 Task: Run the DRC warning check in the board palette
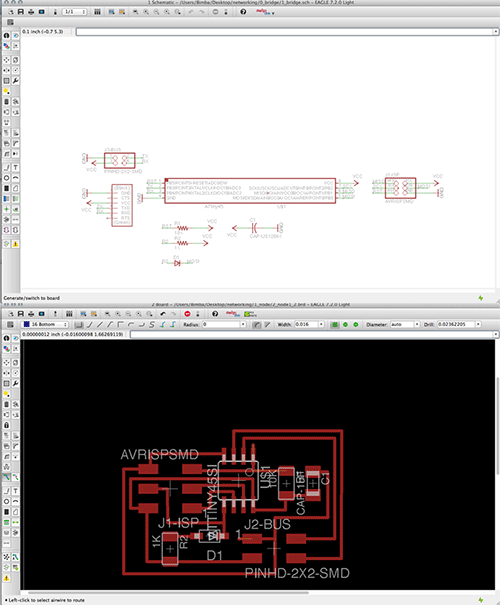point(7,578)
